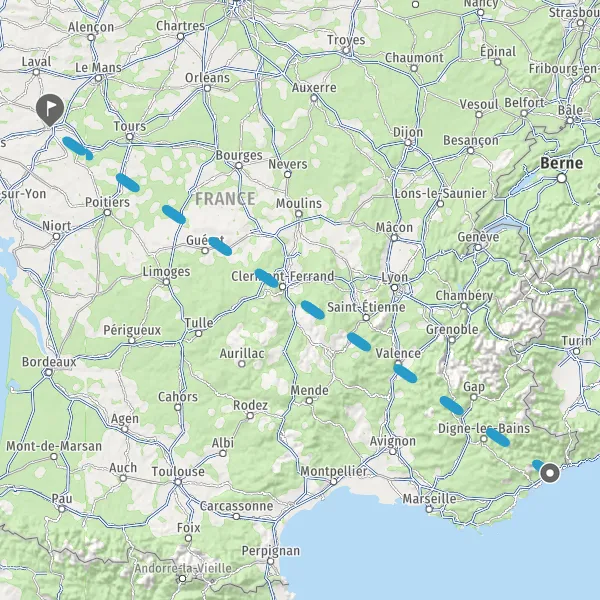Select the Perpignan city dot

[271, 561]
